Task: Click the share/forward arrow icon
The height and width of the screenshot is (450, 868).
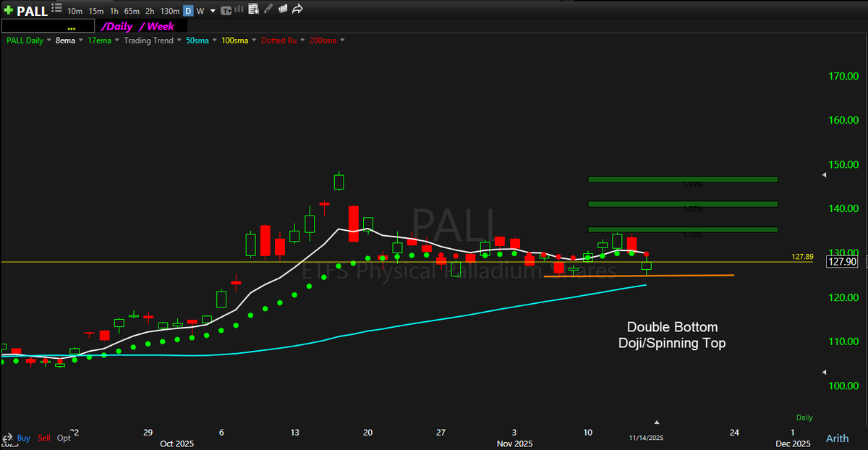Action: (x=296, y=9)
